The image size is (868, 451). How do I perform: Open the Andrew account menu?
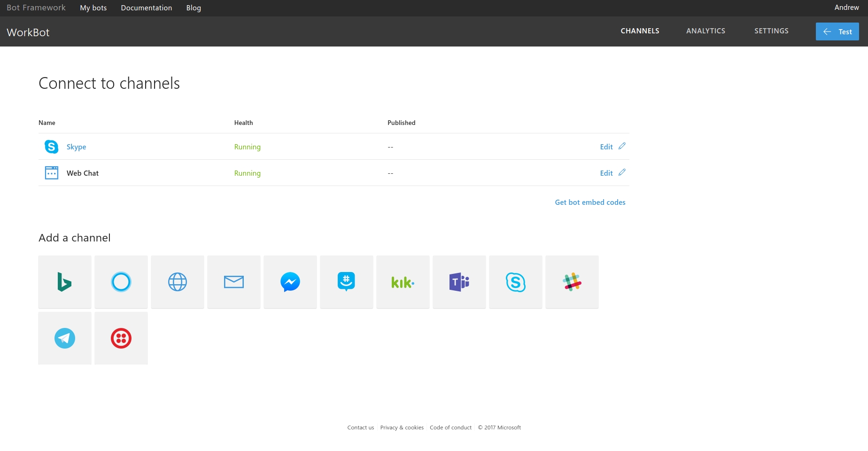(x=846, y=8)
